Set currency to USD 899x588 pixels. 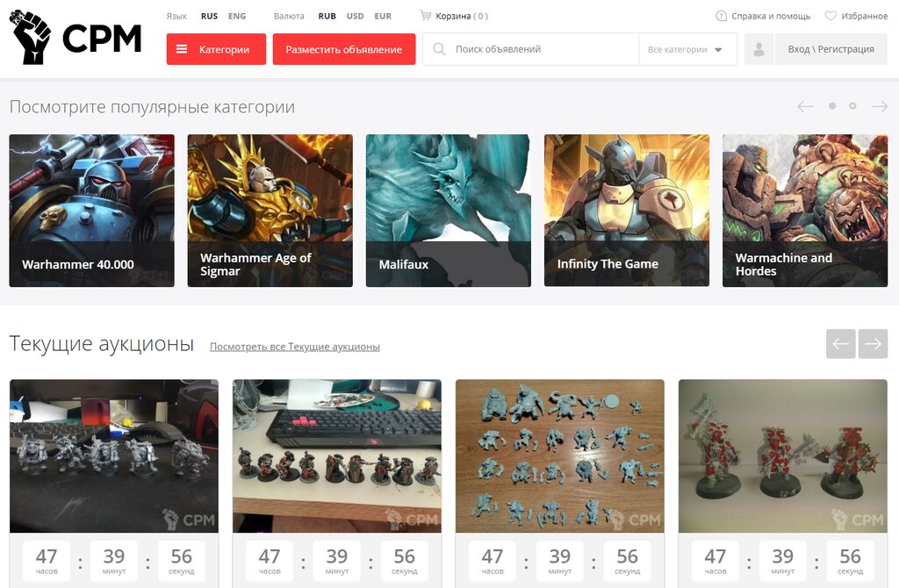[x=355, y=16]
